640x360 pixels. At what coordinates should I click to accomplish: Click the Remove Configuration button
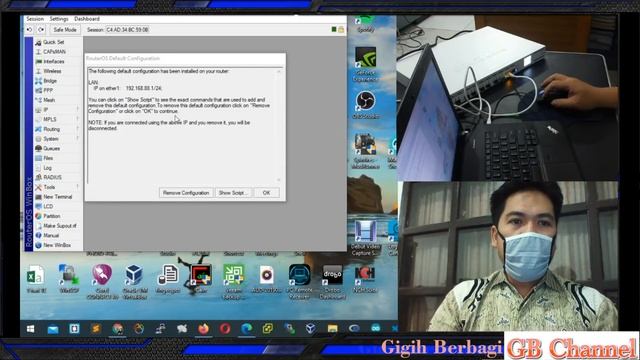[186, 193]
